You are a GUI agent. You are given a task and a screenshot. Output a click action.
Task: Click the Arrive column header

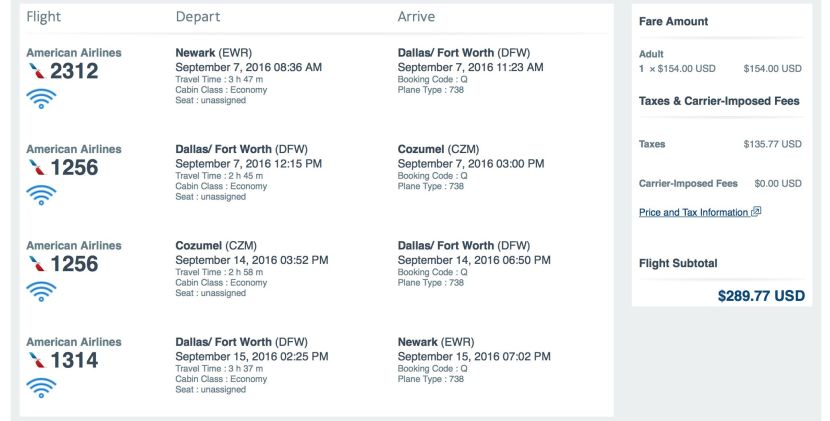pyautogui.click(x=416, y=17)
